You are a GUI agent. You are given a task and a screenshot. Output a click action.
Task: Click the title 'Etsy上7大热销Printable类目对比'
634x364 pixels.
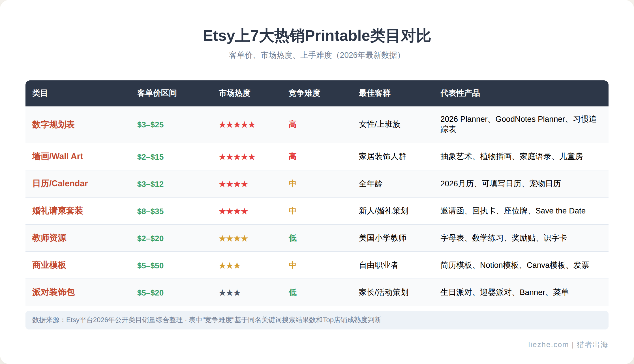point(317,36)
